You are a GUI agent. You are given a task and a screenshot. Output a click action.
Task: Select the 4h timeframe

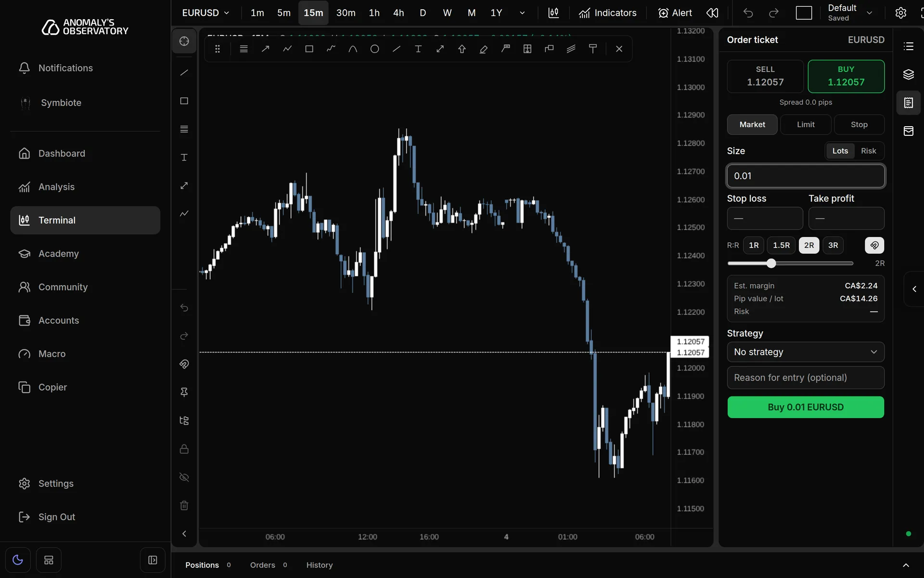398,13
